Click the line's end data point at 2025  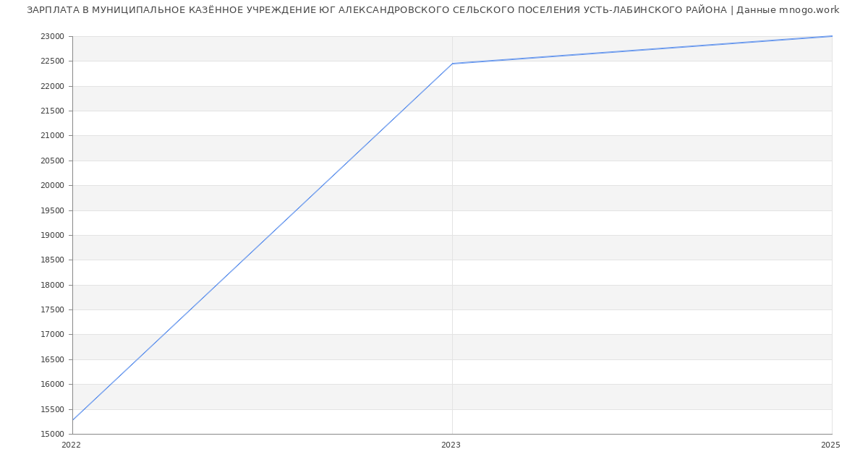[831, 36]
